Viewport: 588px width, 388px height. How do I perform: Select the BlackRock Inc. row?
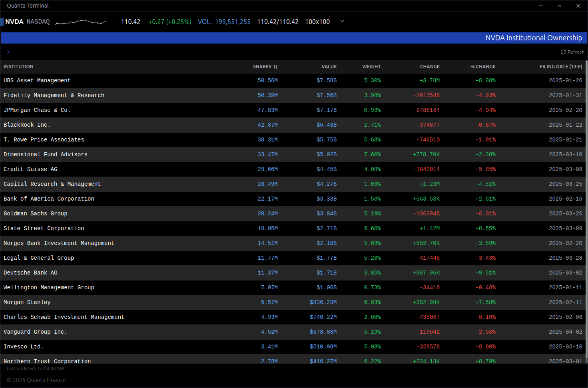point(293,125)
